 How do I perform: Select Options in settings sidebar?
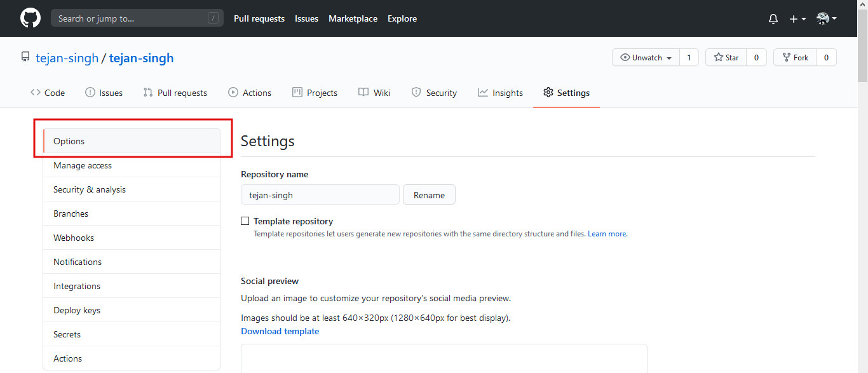pos(132,141)
